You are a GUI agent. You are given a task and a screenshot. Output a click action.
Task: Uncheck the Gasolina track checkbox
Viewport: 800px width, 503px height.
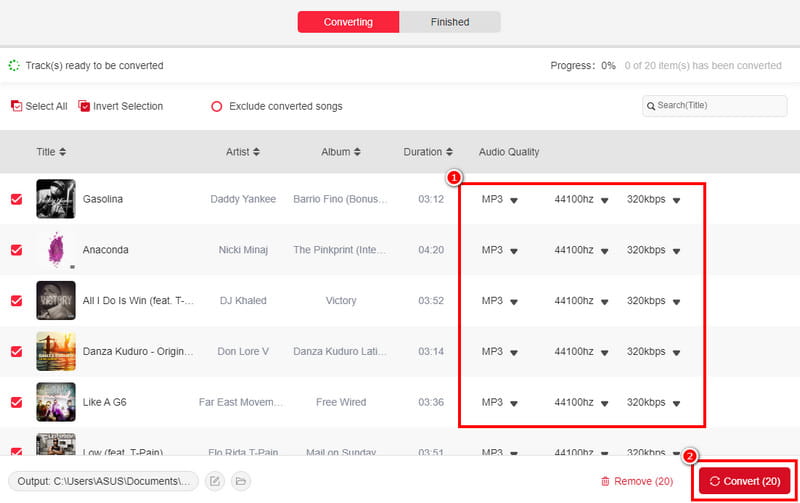[x=16, y=199]
